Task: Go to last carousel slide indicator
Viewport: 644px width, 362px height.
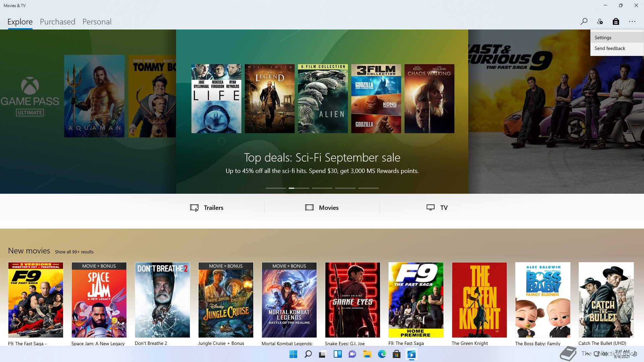Action: 368,188
